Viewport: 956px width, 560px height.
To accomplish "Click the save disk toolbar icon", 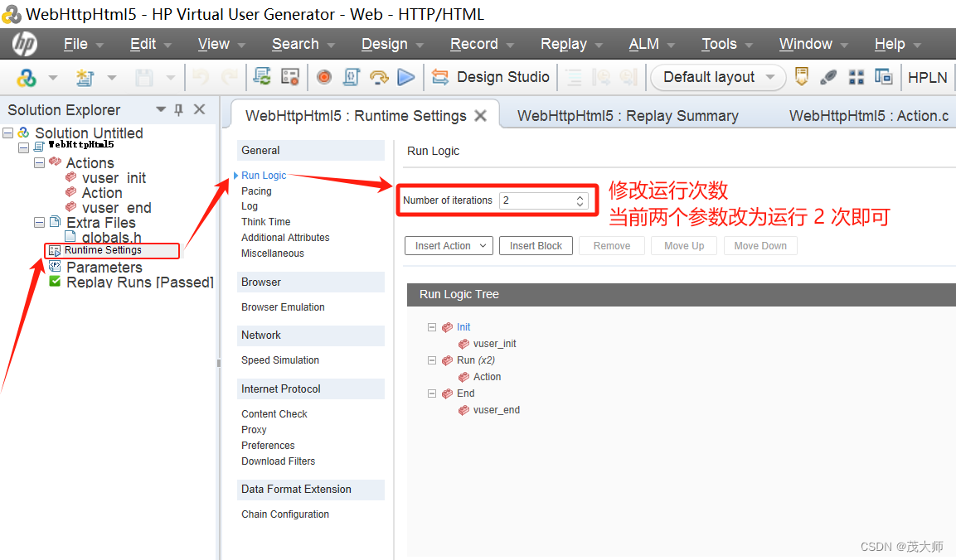I will point(144,78).
